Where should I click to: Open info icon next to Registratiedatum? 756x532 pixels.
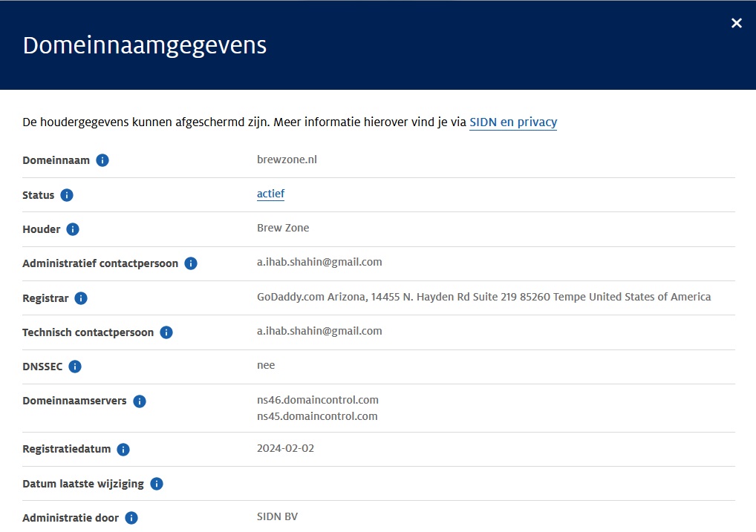click(123, 450)
